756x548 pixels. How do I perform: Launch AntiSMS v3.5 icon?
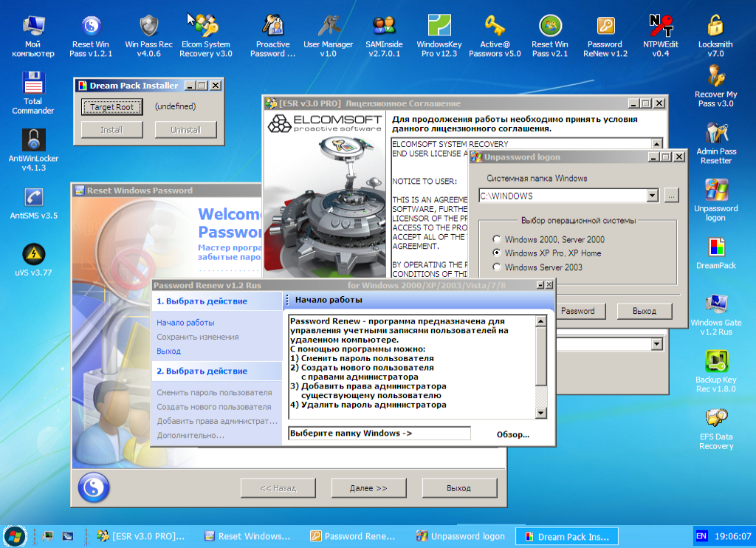[33, 203]
